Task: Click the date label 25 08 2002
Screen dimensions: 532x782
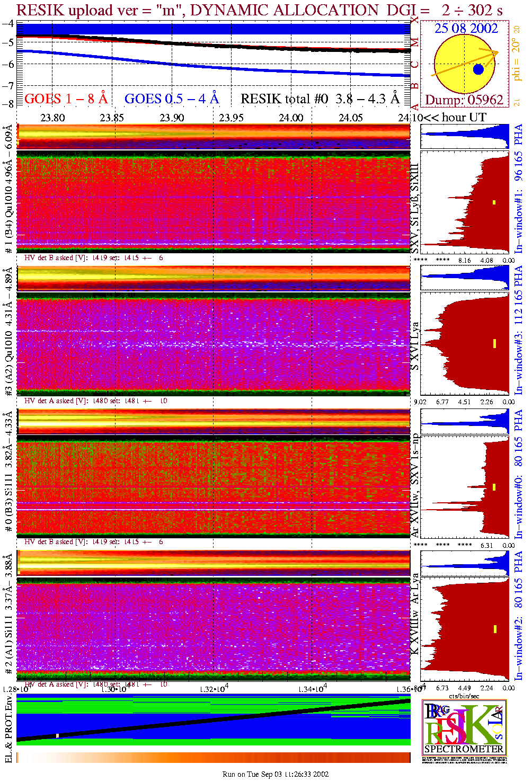Action: [466, 29]
